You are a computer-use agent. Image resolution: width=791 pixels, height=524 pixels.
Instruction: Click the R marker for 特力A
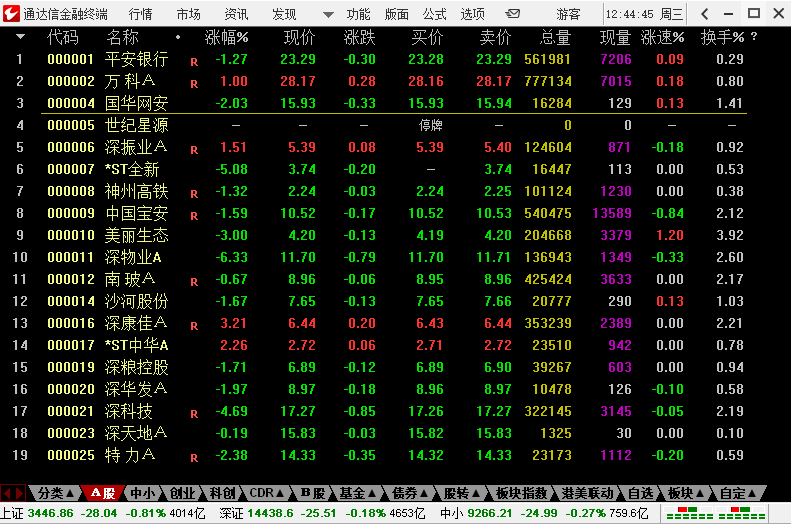[x=194, y=458]
